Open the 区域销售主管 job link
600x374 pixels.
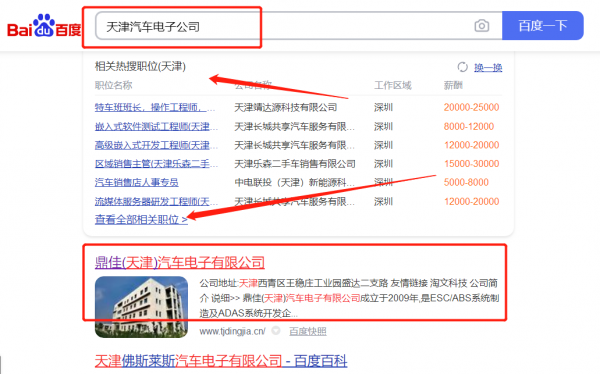(156, 164)
